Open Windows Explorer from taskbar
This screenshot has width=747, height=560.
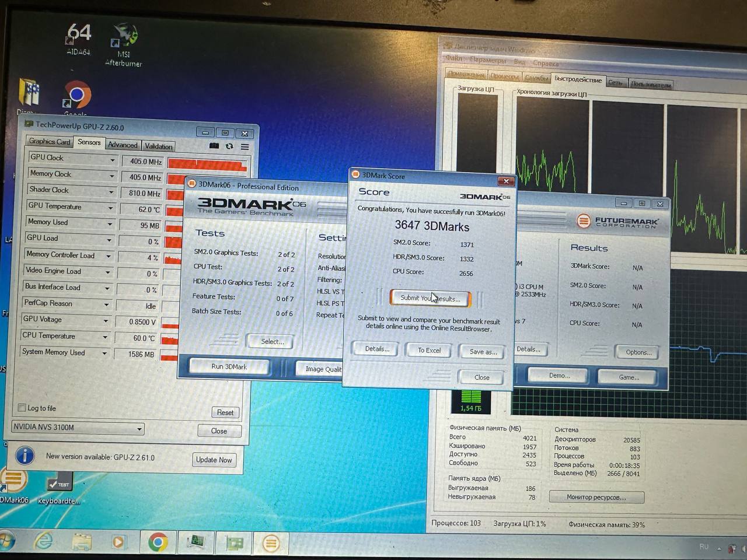tap(82, 542)
